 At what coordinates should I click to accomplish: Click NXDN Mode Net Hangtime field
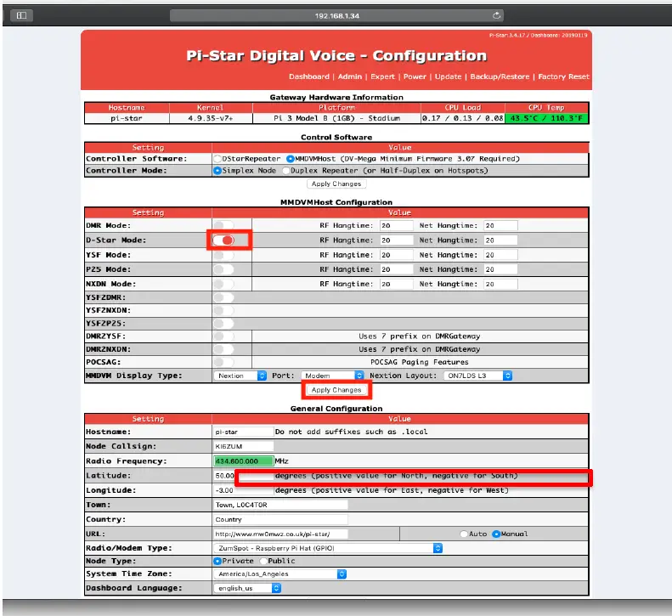tap(500, 284)
